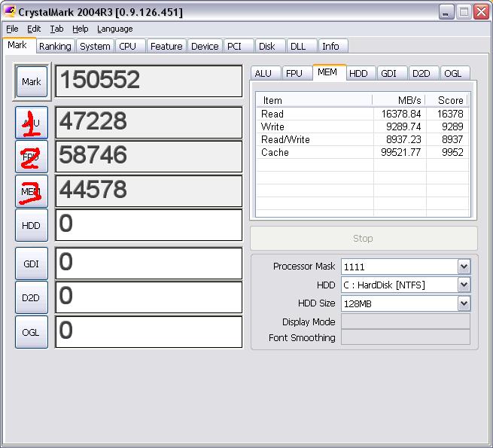The height and width of the screenshot is (448, 493).
Task: Switch to the Ranking tab
Action: [55, 46]
